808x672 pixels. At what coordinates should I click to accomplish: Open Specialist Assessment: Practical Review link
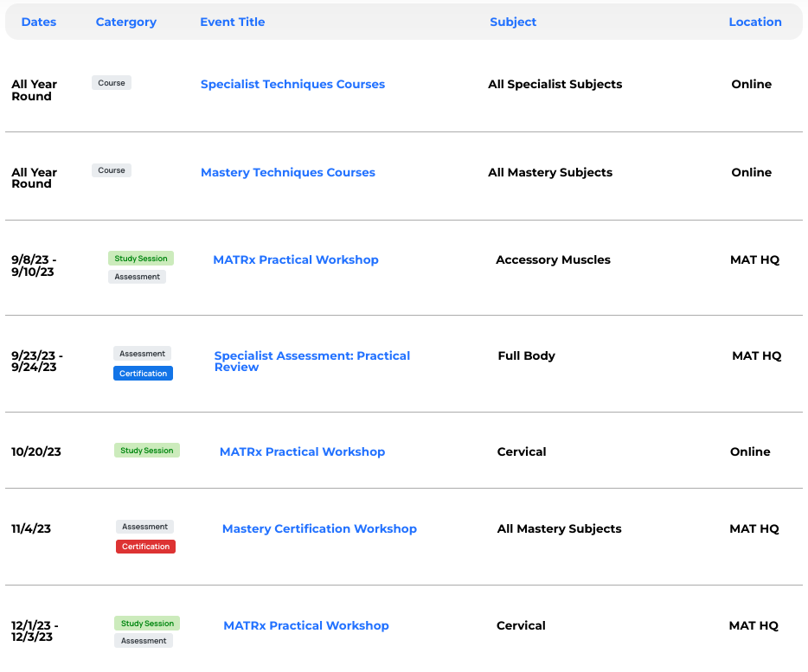coord(311,362)
